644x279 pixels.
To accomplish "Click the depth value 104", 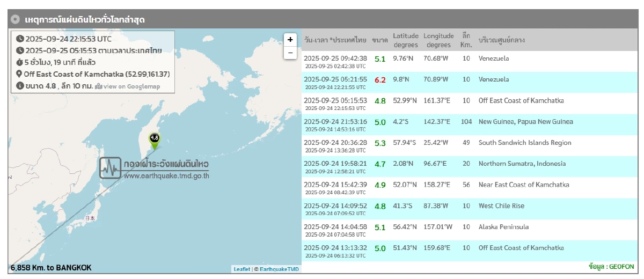I will tap(466, 122).
